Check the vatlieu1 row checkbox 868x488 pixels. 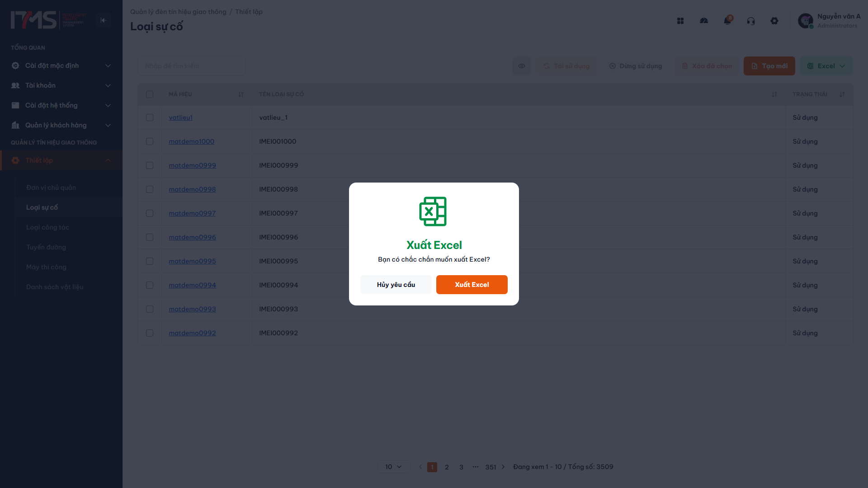(150, 117)
